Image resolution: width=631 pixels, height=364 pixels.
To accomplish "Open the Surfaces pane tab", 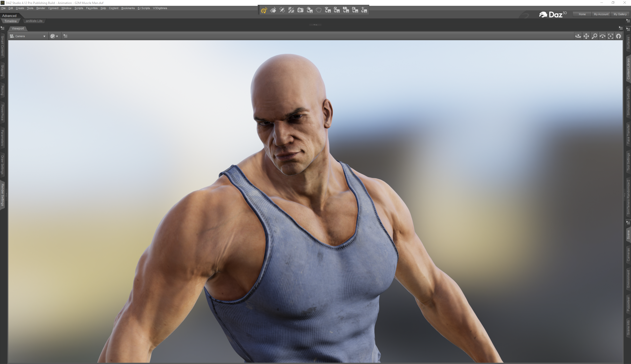I will click(x=628, y=43).
